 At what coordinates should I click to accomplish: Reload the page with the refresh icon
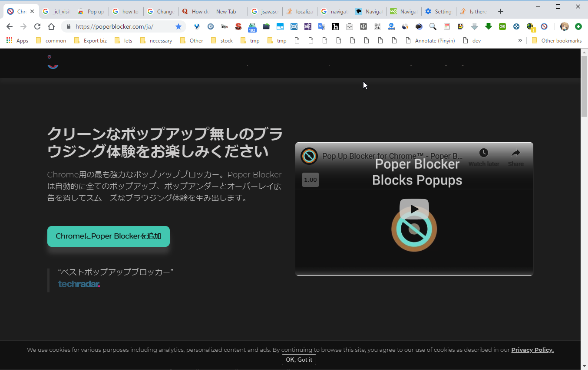click(37, 26)
